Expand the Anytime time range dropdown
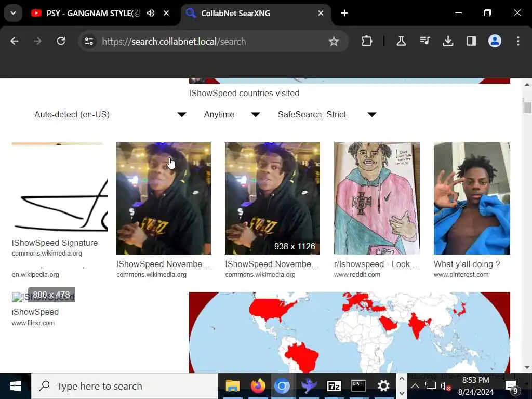This screenshot has width=532, height=399. [232, 114]
